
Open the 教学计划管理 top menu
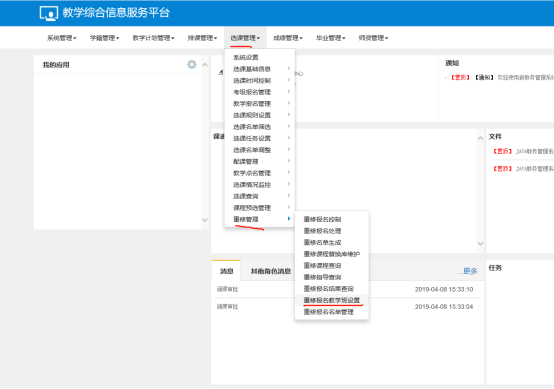coord(153,38)
